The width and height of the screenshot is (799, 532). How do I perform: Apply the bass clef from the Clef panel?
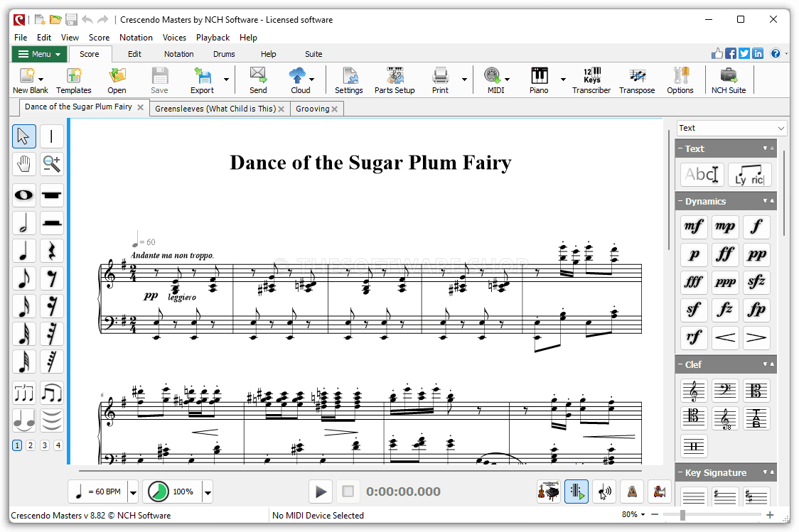(725, 390)
